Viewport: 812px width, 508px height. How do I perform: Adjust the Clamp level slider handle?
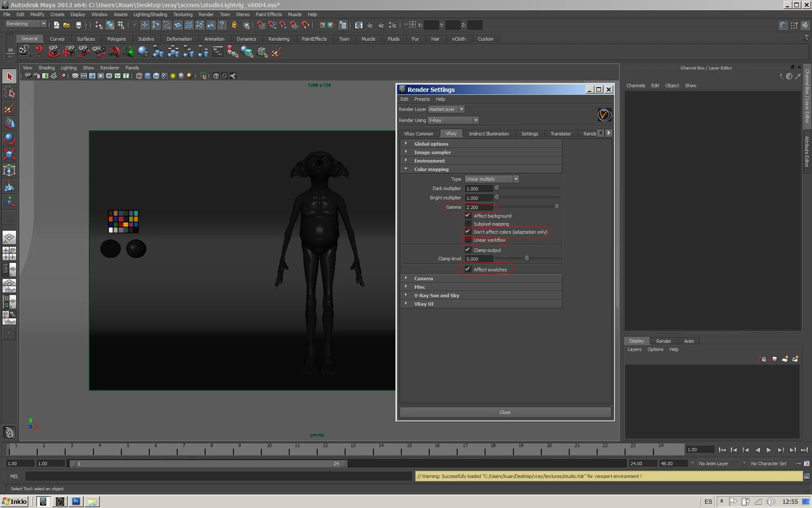(527, 258)
